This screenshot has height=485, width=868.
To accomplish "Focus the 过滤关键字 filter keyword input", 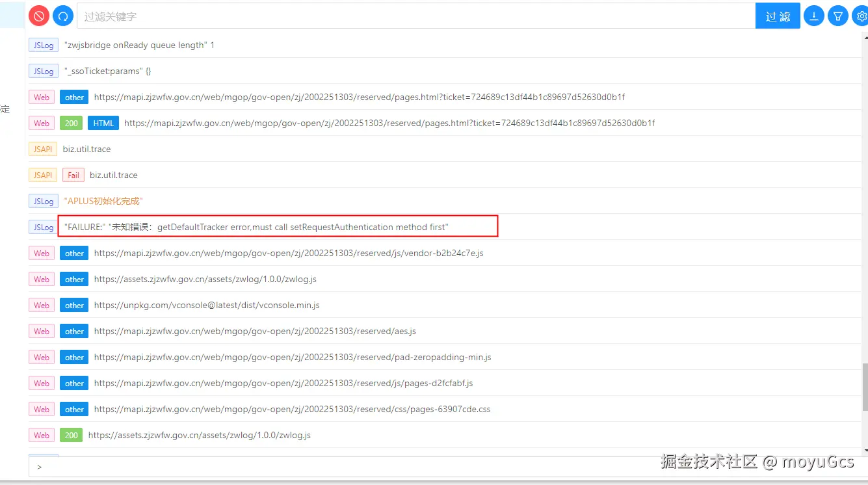I will 416,16.
